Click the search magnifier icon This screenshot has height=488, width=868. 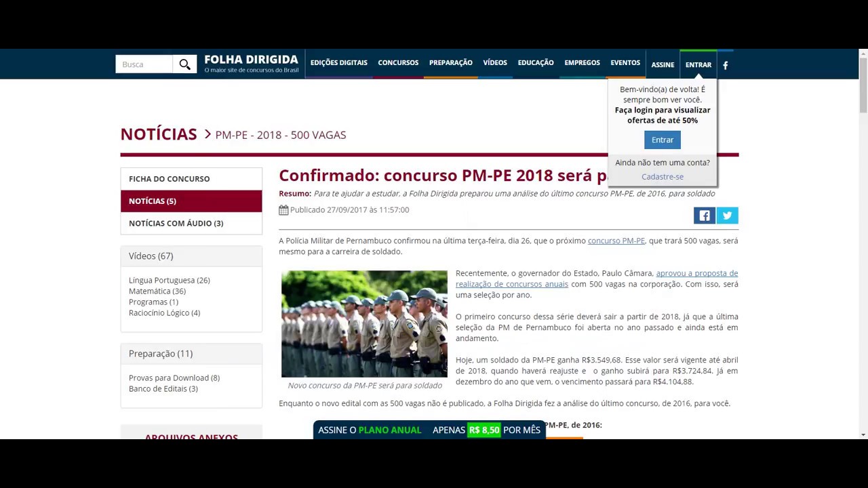[x=184, y=64]
